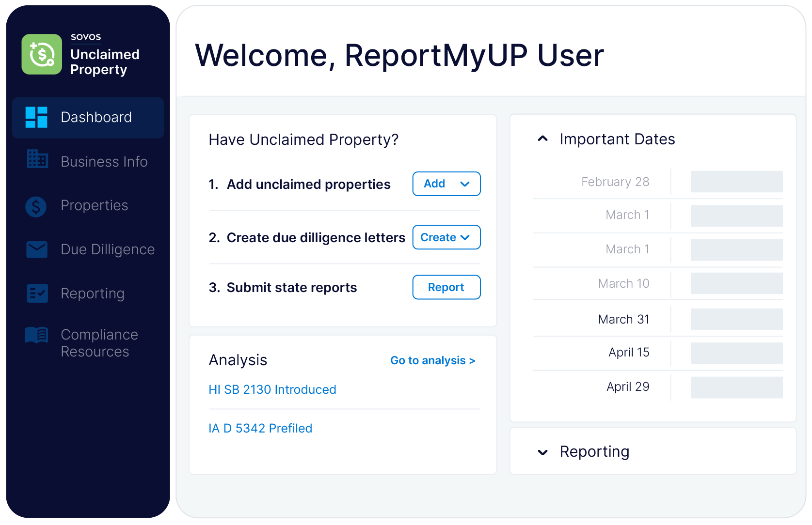Click the Due Dilligence envelope icon
This screenshot has width=812, height=525.
click(36, 249)
